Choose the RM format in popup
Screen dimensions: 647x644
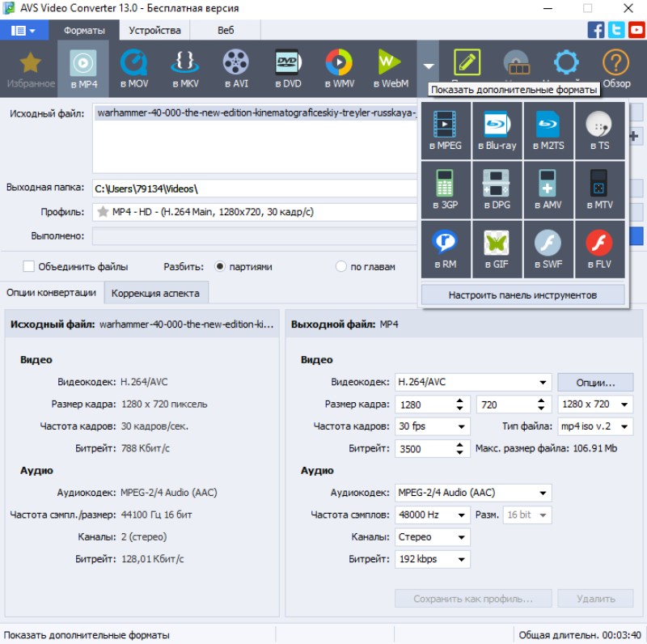click(x=446, y=249)
